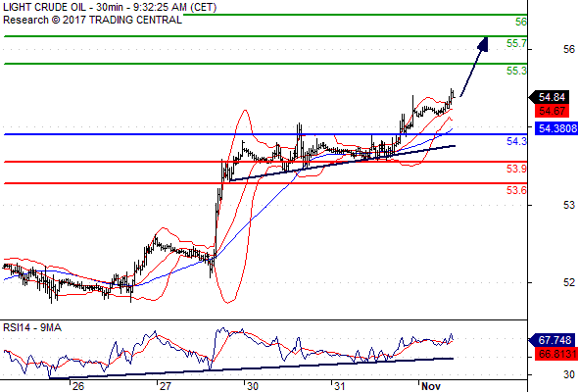Click the RSI axis label 30

coord(569,374)
